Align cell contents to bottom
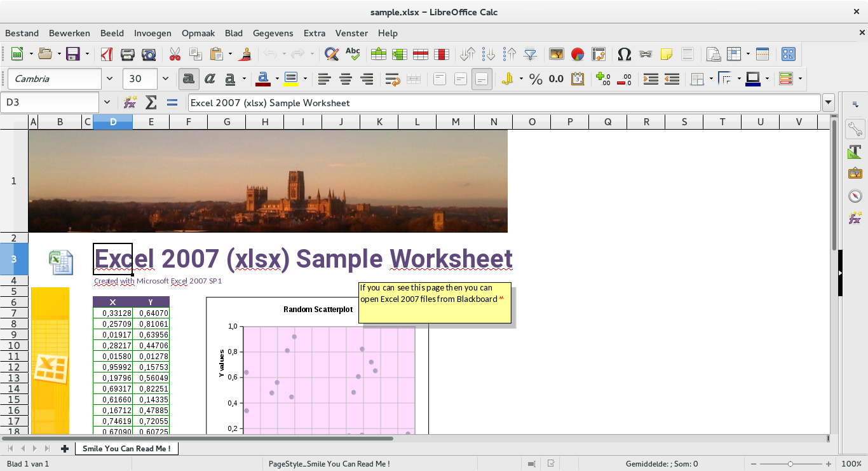The width and height of the screenshot is (868, 471). pos(482,79)
